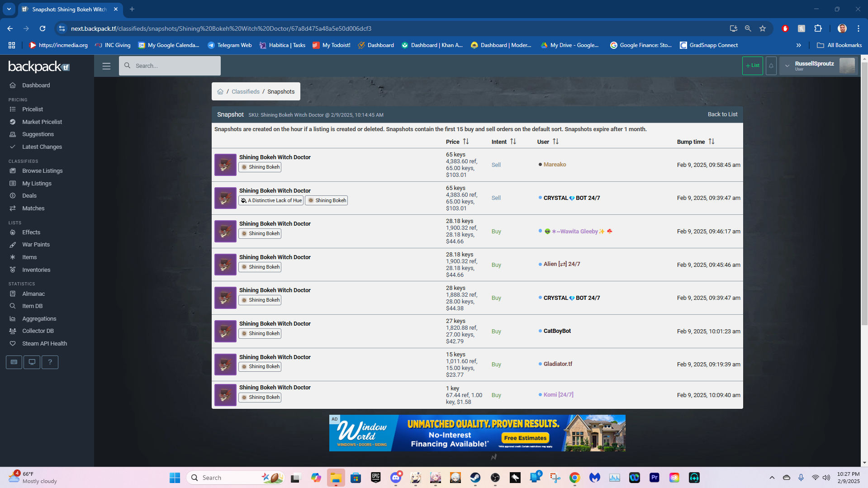Open the help question mark button
868x488 pixels.
[x=50, y=362]
